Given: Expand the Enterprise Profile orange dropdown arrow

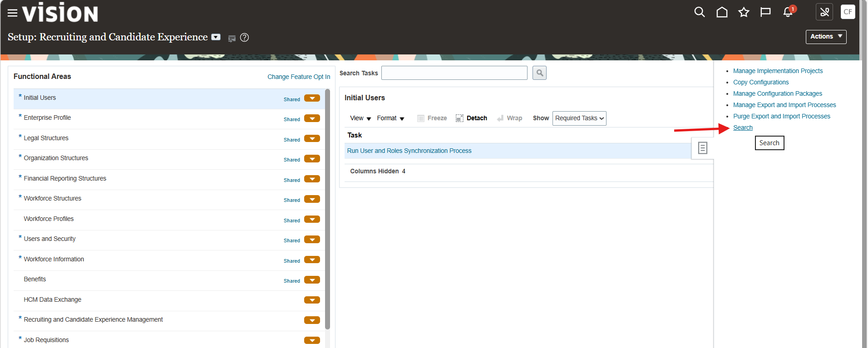Looking at the screenshot, I should tap(312, 118).
